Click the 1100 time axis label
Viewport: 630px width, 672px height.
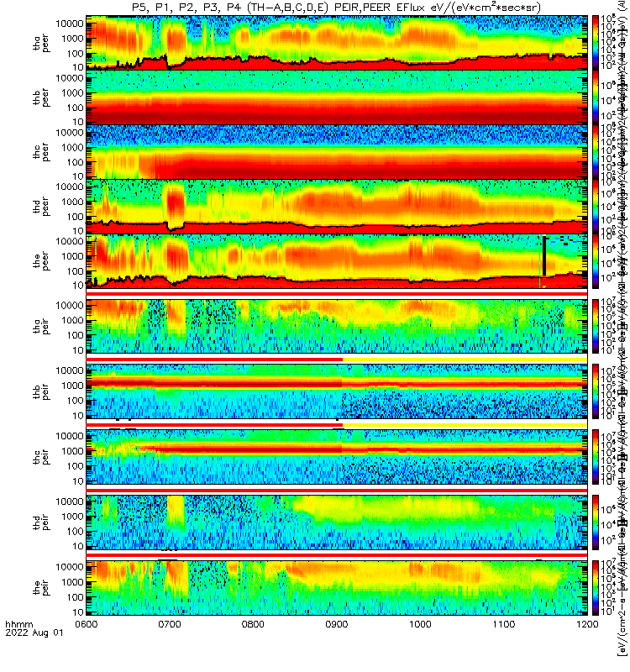[x=503, y=623]
